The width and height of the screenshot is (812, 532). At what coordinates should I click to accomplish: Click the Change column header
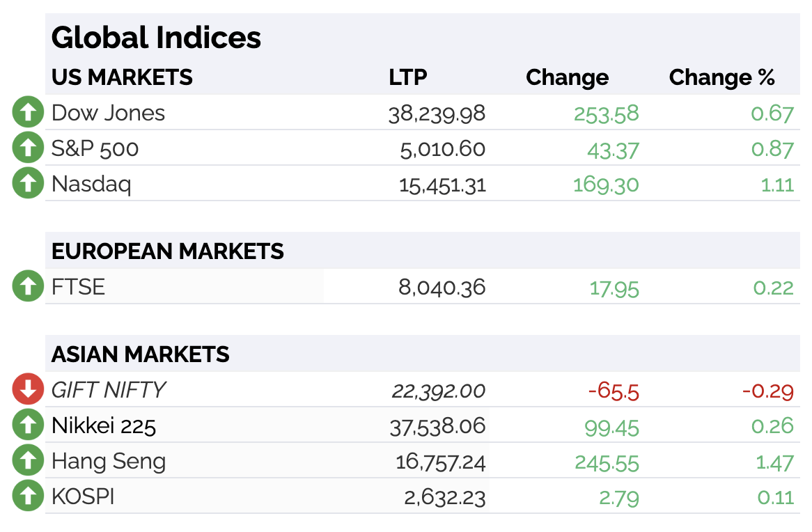click(567, 78)
